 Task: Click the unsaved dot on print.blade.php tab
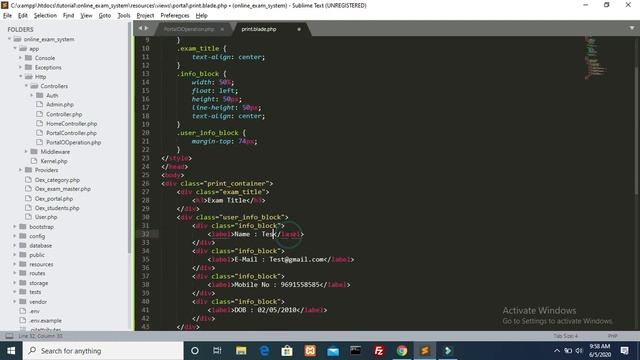pos(299,29)
